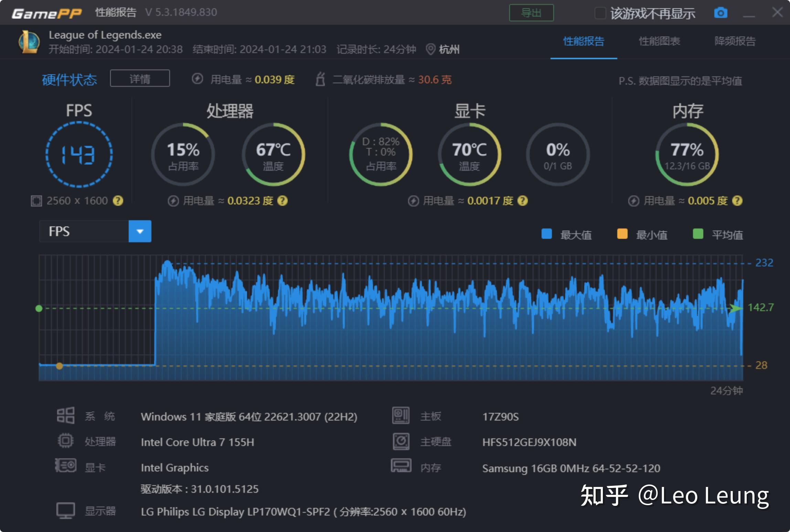Click the 15% CPU usage gauge

coord(183,155)
